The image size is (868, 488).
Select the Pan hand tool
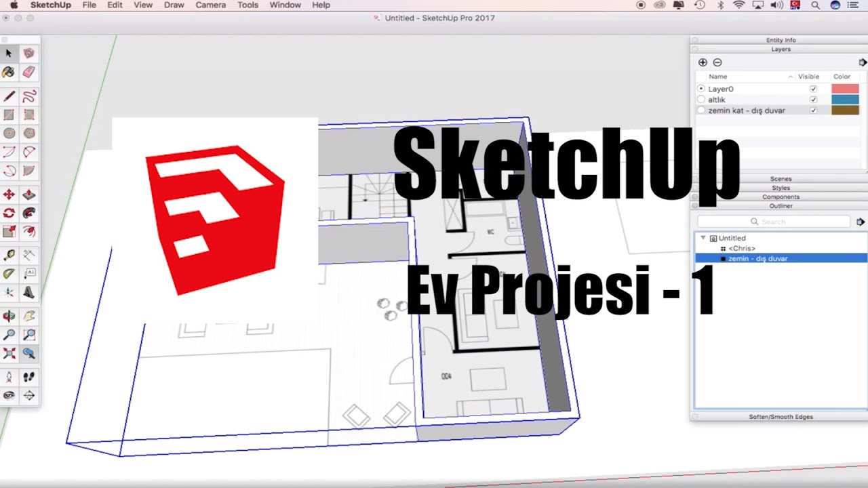[28, 317]
